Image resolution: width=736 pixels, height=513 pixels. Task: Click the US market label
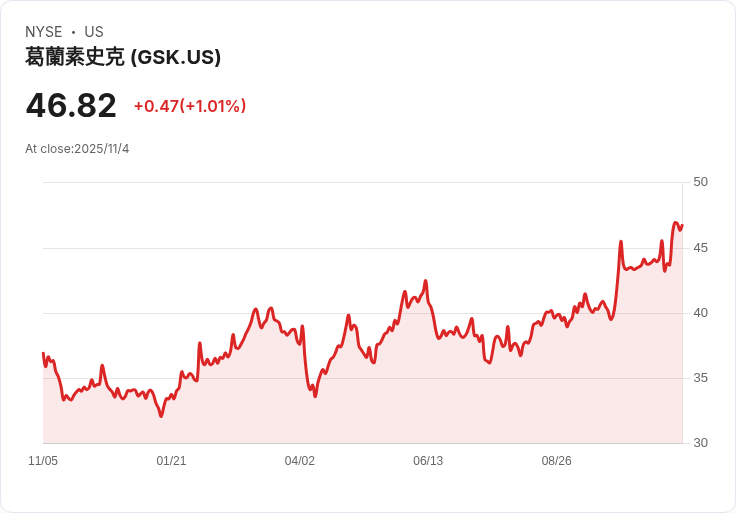pos(94,32)
